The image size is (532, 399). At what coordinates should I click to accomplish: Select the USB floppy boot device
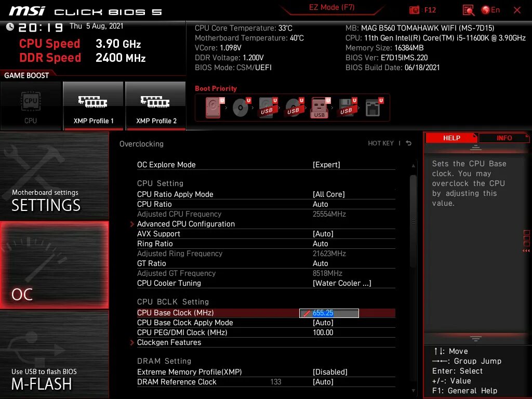pos(347,108)
